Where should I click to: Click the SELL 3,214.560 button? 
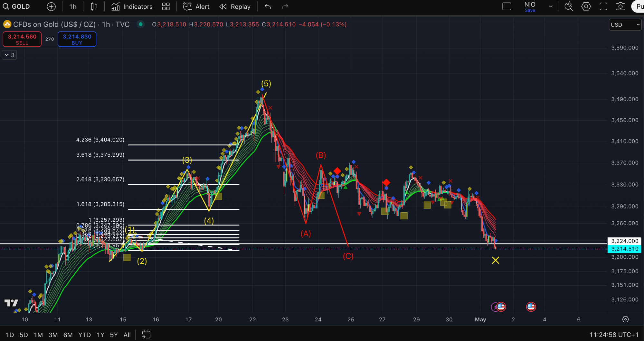click(x=22, y=39)
